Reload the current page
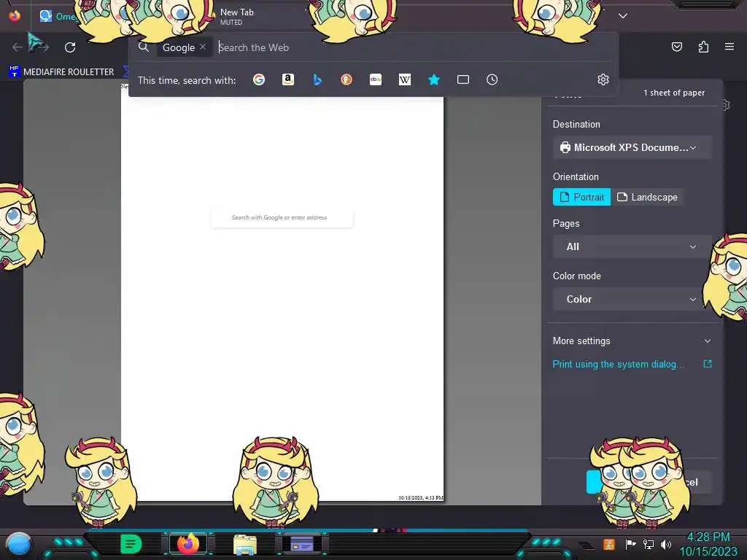 (x=70, y=47)
